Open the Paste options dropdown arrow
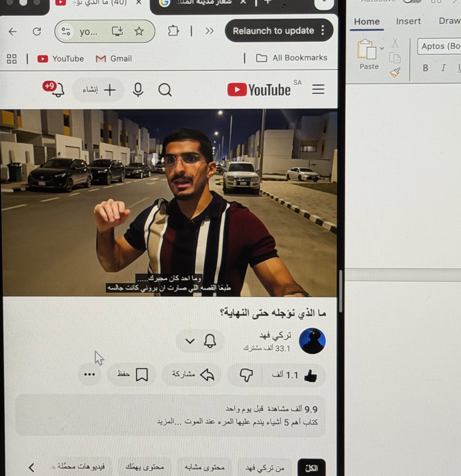The height and width of the screenshot is (476, 461). coord(382,48)
